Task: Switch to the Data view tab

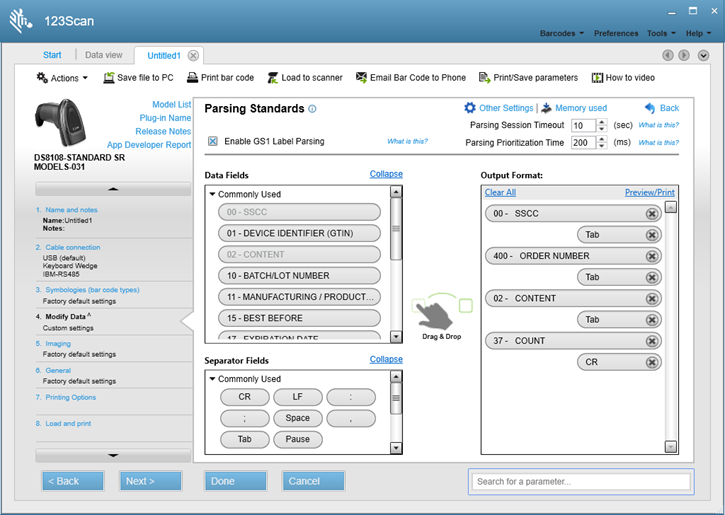Action: click(x=104, y=55)
